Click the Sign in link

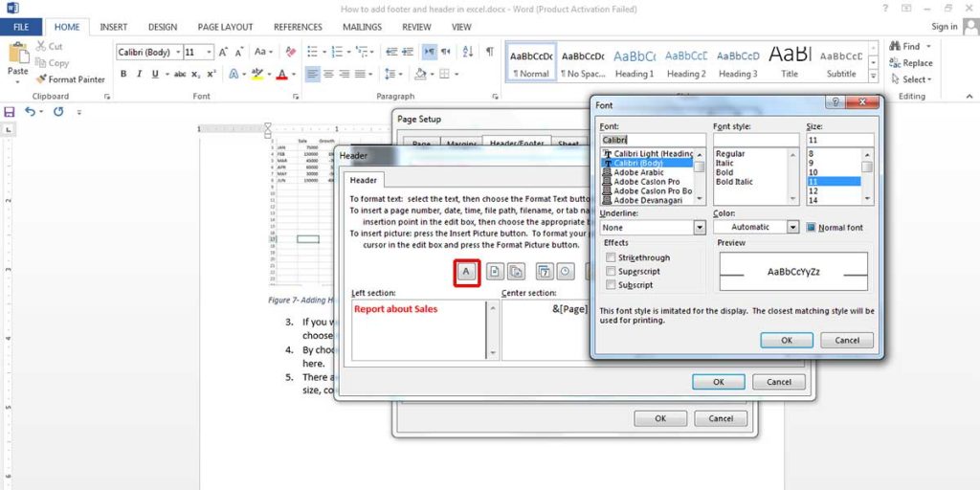click(x=944, y=26)
